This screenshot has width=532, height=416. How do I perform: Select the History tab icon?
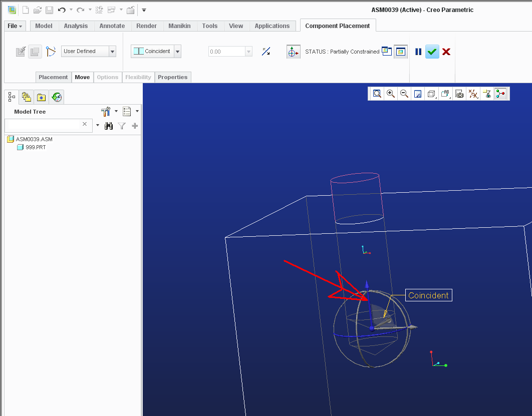point(57,97)
